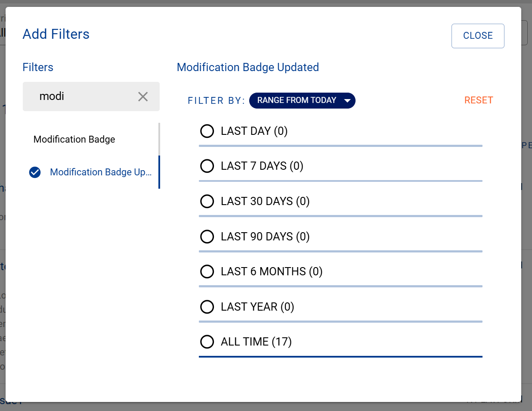The width and height of the screenshot is (532, 411).
Task: Click the All Time (17) label text
Action: pos(256,342)
